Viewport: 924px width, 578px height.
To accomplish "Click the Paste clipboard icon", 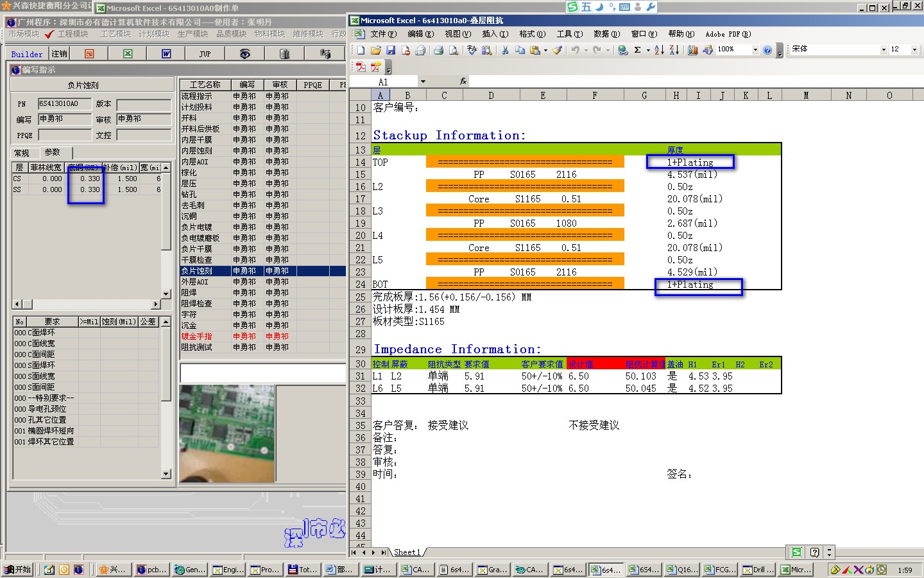I will [x=535, y=49].
